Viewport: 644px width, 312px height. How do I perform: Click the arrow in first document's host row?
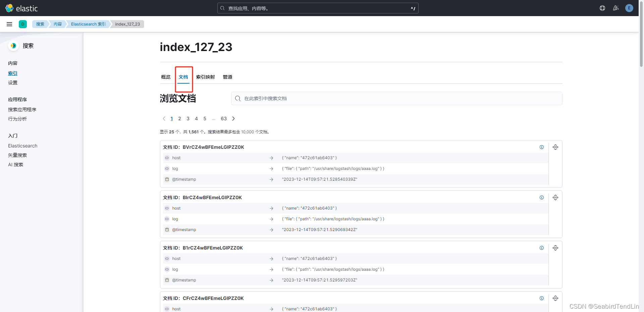coord(271,158)
